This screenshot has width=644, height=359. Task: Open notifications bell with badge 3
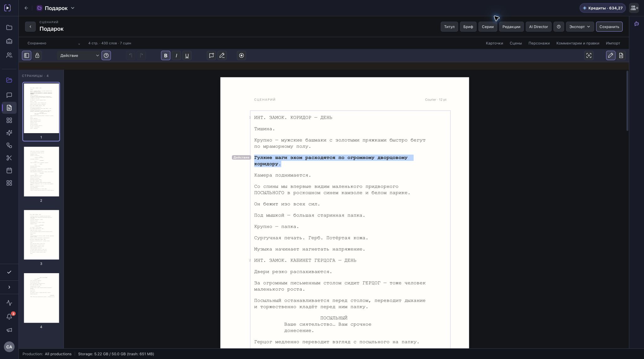(x=9, y=316)
